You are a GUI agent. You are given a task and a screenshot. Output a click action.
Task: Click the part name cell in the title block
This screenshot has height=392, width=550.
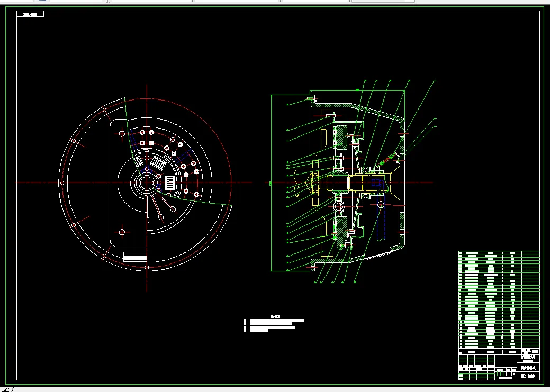pos(529,368)
